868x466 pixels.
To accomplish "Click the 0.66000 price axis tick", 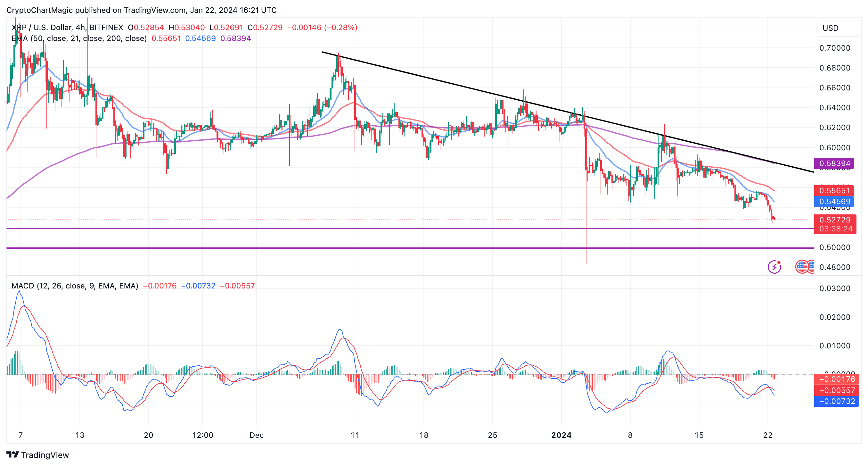I will (835, 88).
